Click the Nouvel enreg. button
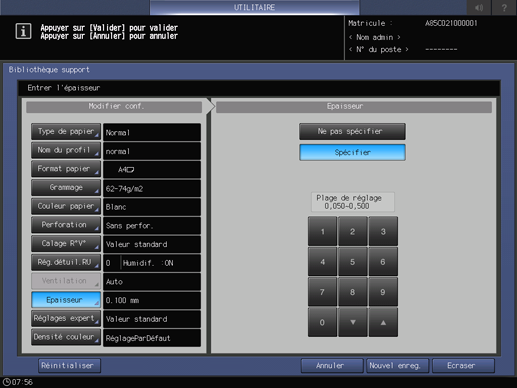Screen dimensions: 517x388 397,366
